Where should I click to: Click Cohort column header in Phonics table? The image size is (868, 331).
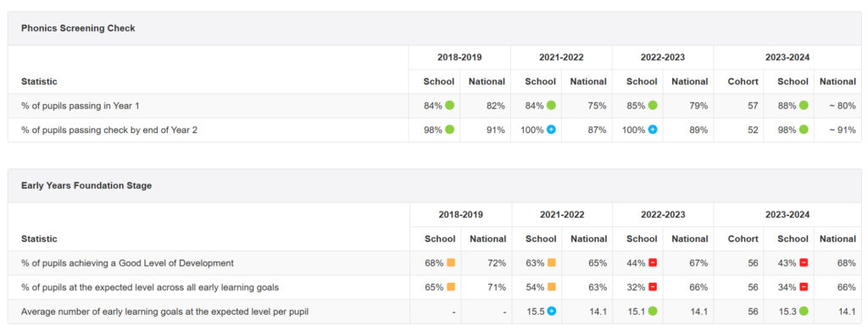coord(743,81)
